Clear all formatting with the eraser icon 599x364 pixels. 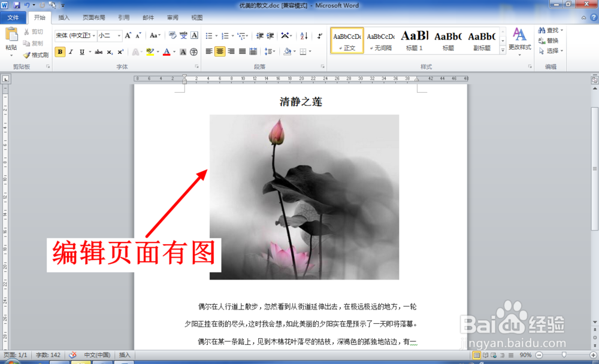pyautogui.click(x=173, y=35)
